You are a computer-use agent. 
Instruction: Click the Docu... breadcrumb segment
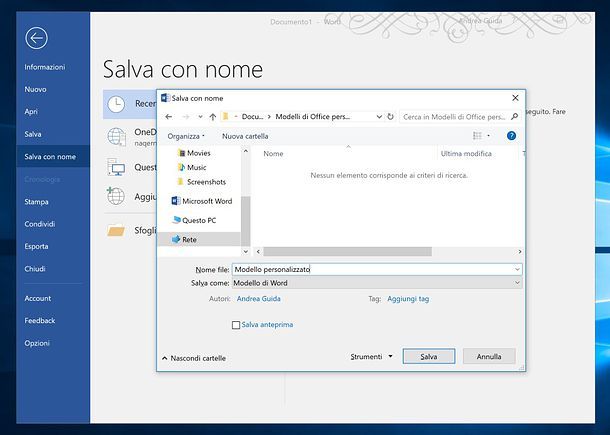pyautogui.click(x=252, y=117)
